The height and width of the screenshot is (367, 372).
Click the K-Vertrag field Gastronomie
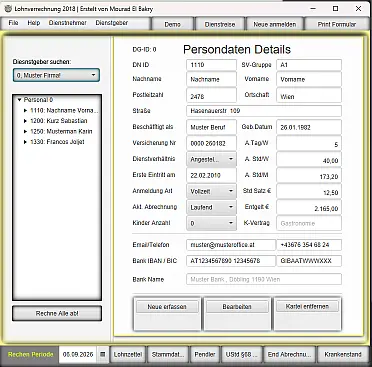pos(309,223)
